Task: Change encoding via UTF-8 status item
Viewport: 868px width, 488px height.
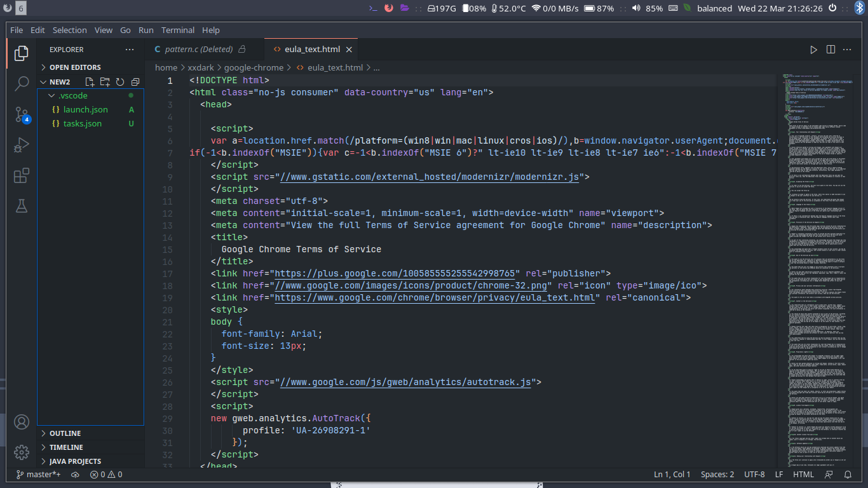Action: [754, 475]
